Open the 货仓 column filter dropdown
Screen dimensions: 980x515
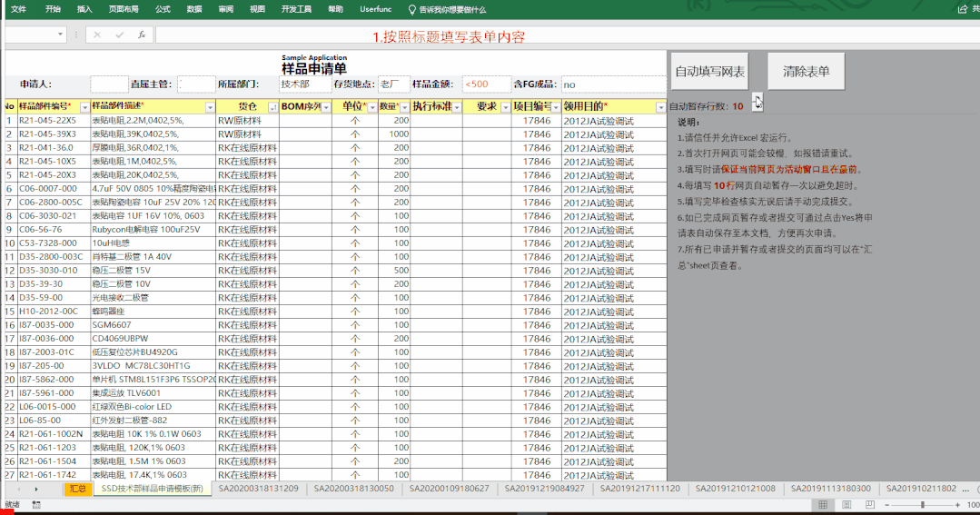[x=273, y=107]
